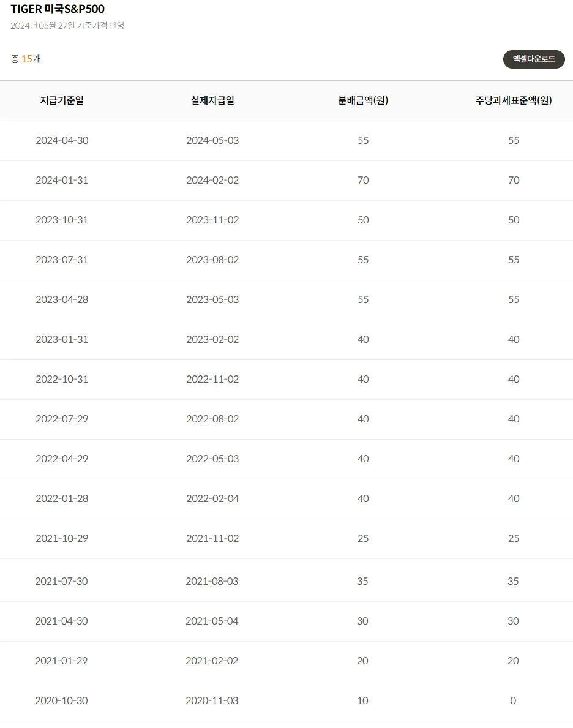Select the payment date 2024-02-02
Viewport: 573px width, 728px height.
(212, 180)
